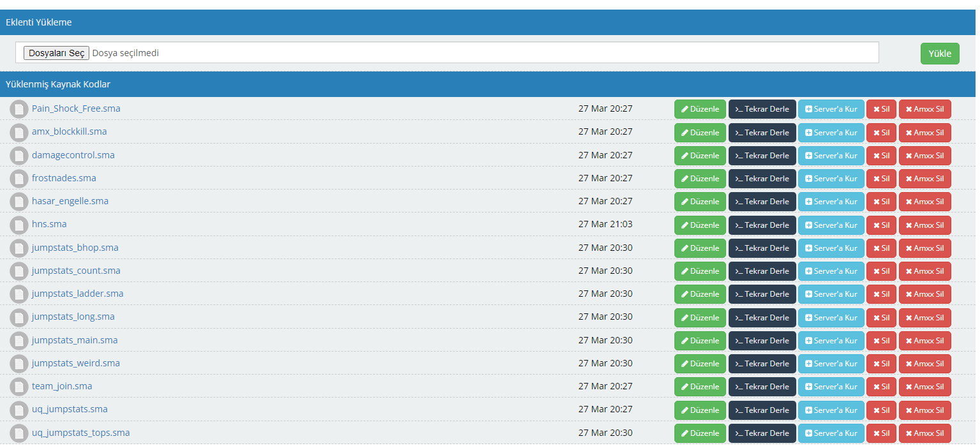The width and height of the screenshot is (980, 448).
Task: Delete amx_blockkill.sma with Sil button
Action: point(881,132)
